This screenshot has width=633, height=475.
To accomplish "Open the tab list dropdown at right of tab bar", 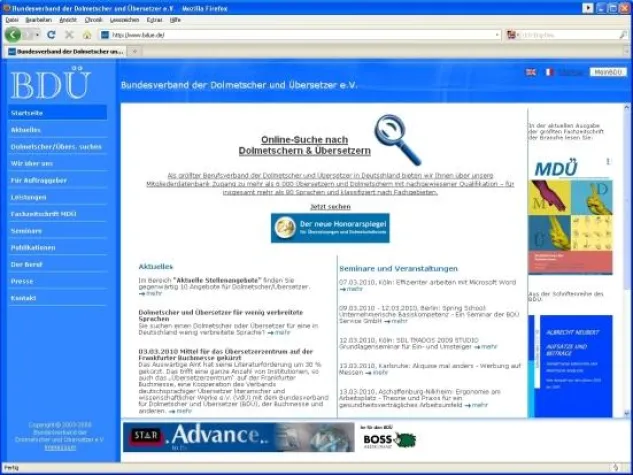I will pyautogui.click(x=627, y=51).
